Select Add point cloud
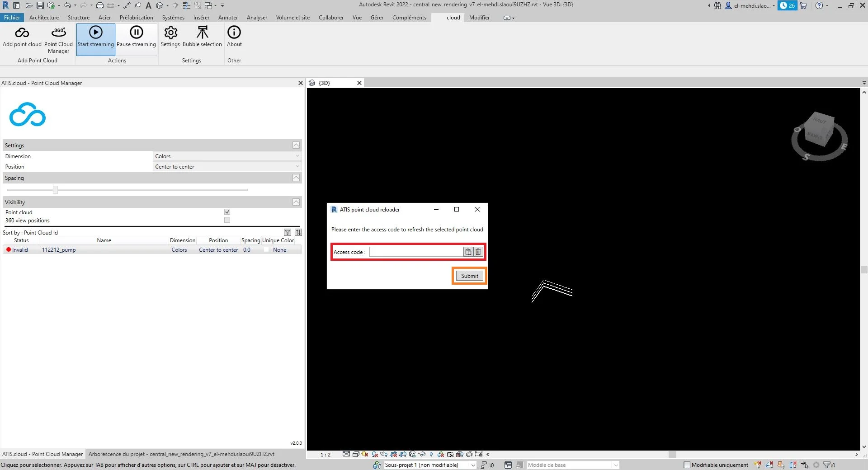Screen dimensions: 868x470 click(x=22, y=38)
